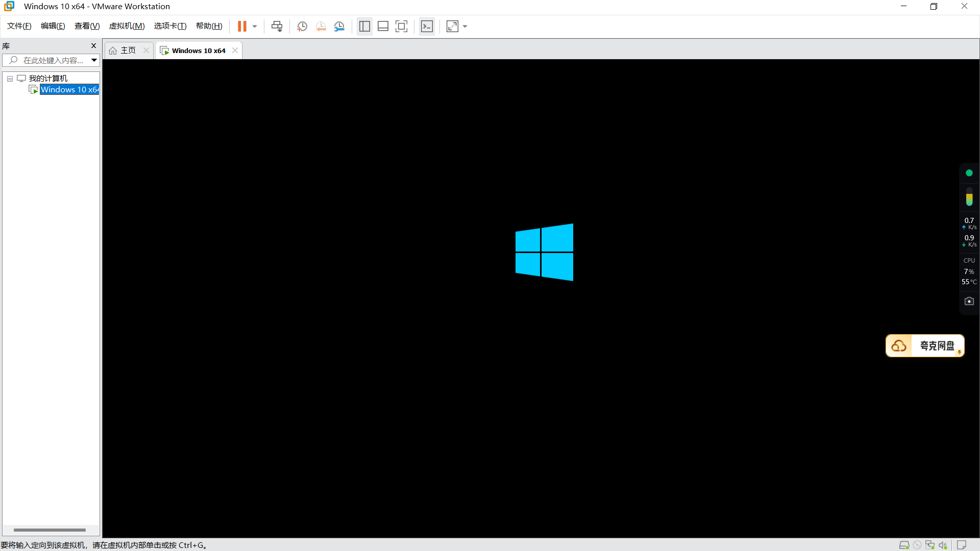Click the network adapter status icon

[930, 545]
